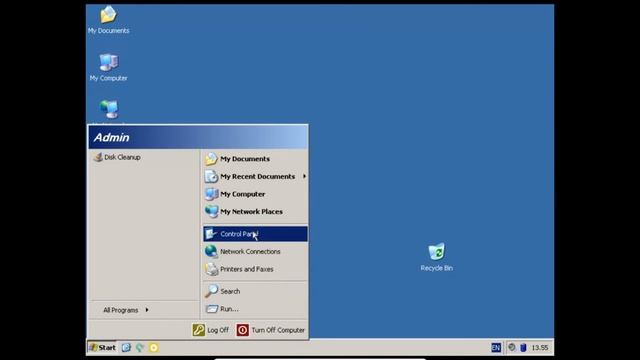Open Network Connections
The width and height of the screenshot is (640, 360).
[x=255, y=251]
